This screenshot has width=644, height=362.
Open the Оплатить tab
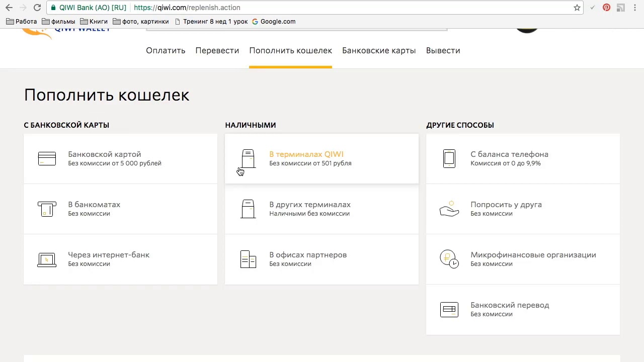click(166, 50)
